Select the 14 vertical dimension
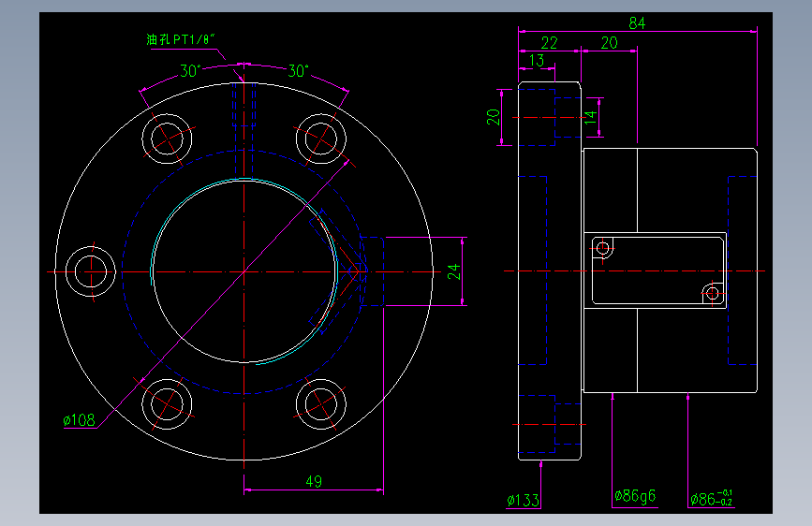 [591, 118]
